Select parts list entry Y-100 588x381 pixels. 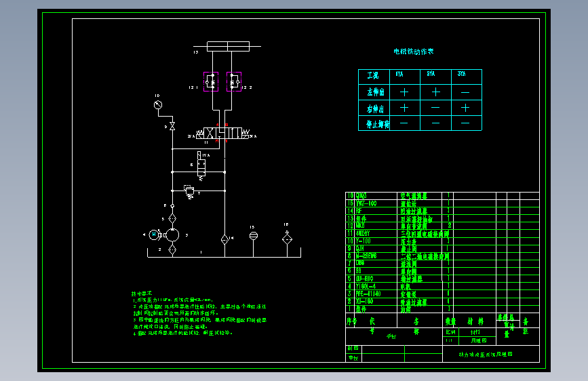coord(363,241)
